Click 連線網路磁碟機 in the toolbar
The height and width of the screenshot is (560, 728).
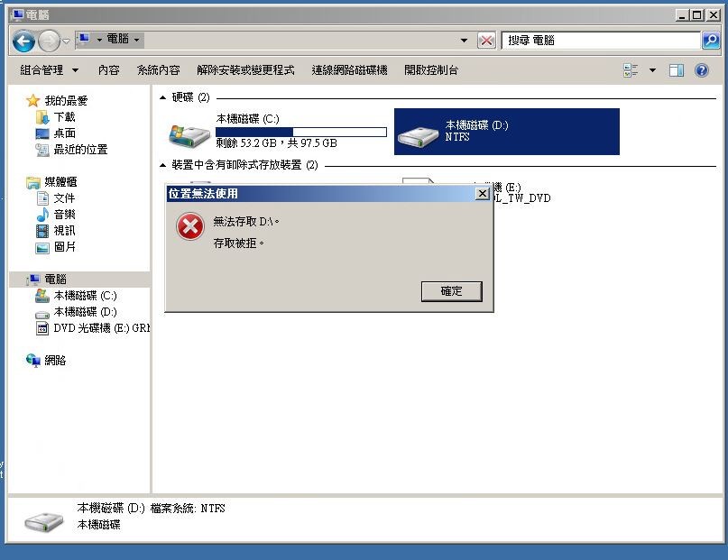pos(349,70)
